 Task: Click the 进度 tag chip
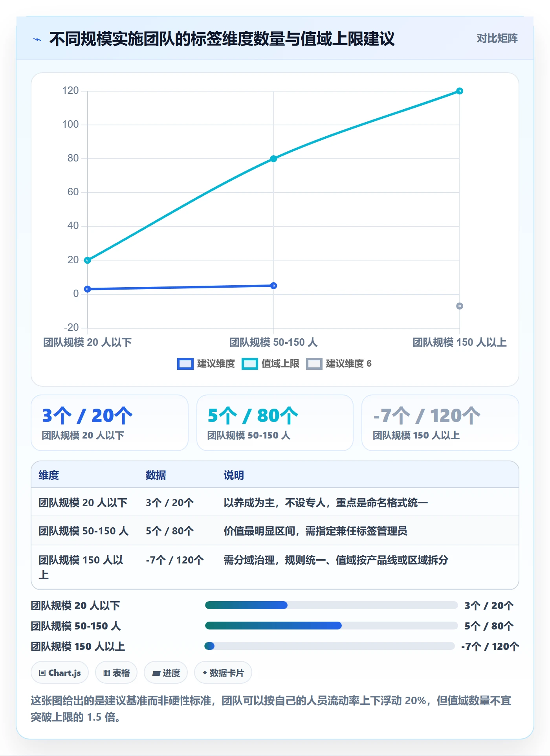pos(166,673)
